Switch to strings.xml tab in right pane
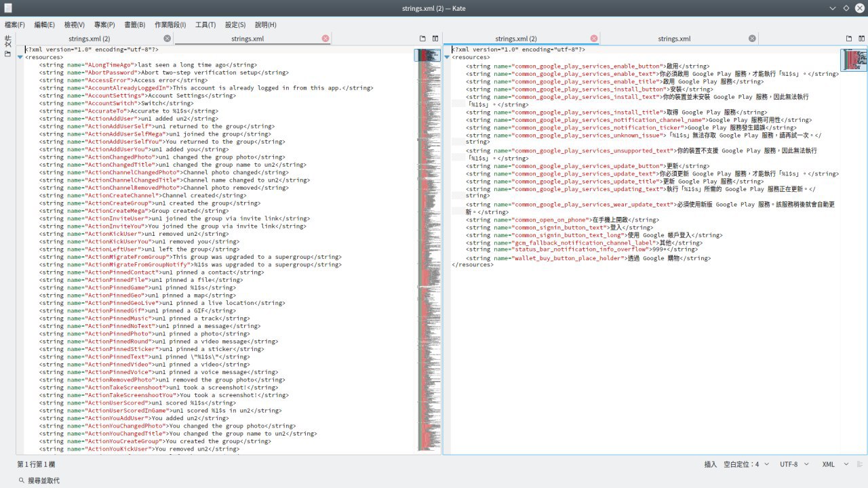This screenshot has height=488, width=868. click(674, 39)
